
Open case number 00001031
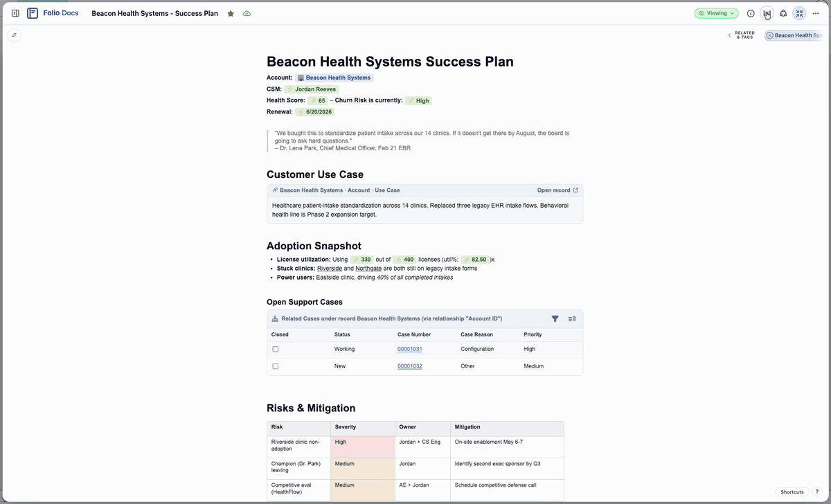coord(410,350)
